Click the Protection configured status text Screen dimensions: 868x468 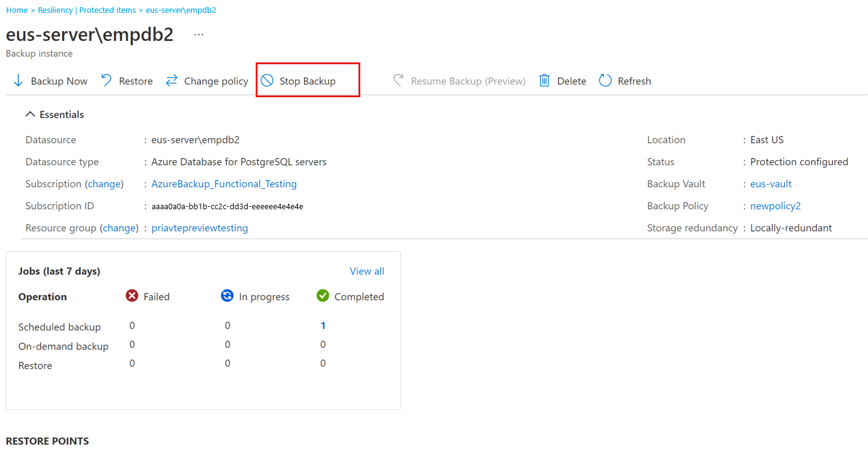pyautogui.click(x=799, y=162)
